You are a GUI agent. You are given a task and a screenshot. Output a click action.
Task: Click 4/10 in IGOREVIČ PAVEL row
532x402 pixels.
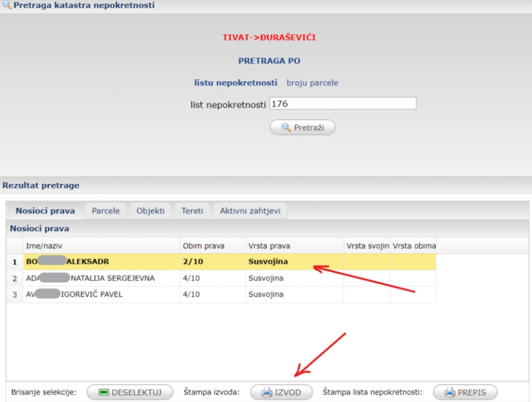point(213,294)
